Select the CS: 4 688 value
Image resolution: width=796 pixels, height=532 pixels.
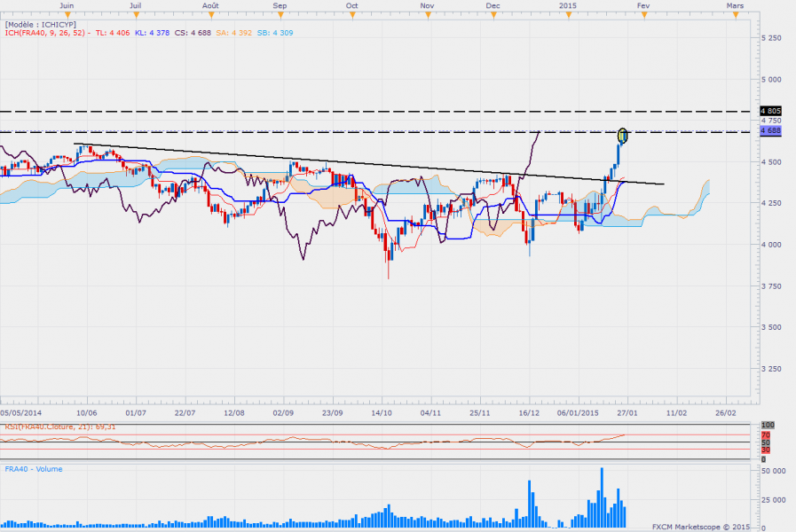tap(193, 33)
